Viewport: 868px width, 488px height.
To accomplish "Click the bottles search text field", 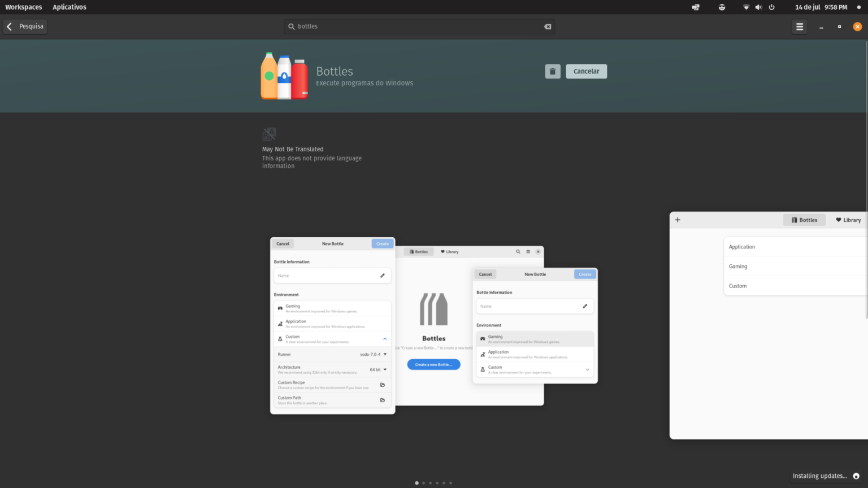I will (x=418, y=27).
